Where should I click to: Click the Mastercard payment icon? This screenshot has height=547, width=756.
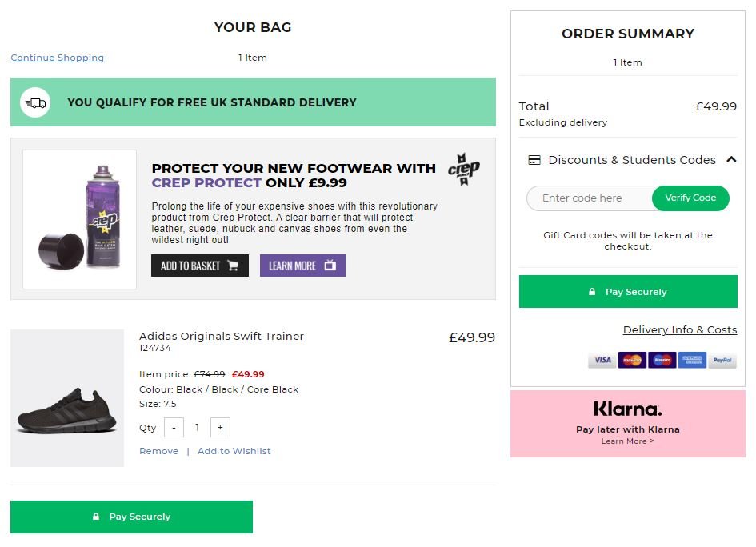point(632,360)
